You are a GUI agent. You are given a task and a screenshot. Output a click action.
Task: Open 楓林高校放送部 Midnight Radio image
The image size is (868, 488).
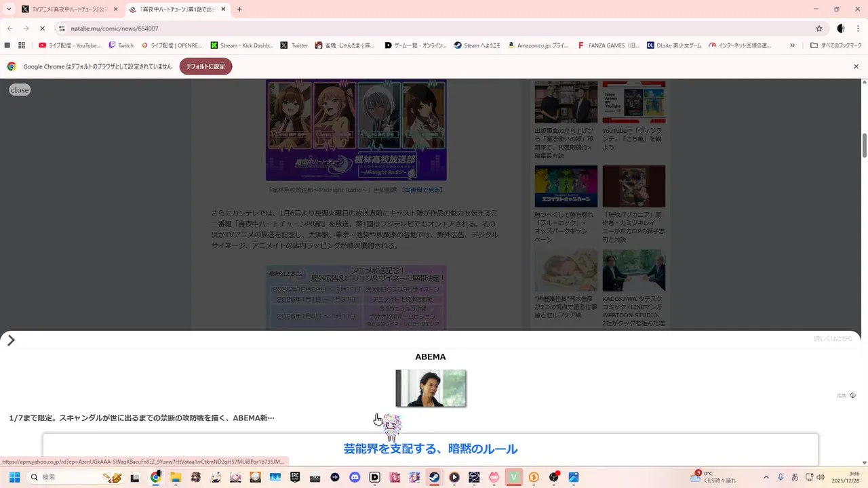click(356, 130)
